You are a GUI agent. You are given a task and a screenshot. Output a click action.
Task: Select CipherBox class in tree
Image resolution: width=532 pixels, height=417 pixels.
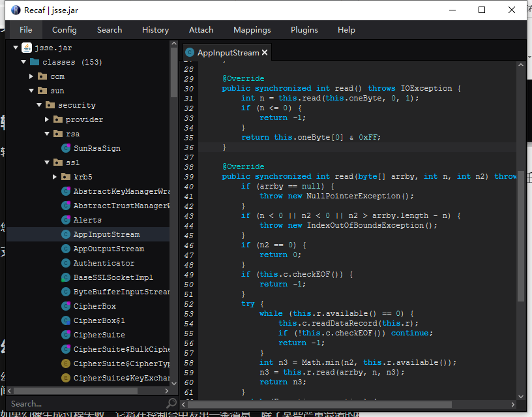point(95,306)
